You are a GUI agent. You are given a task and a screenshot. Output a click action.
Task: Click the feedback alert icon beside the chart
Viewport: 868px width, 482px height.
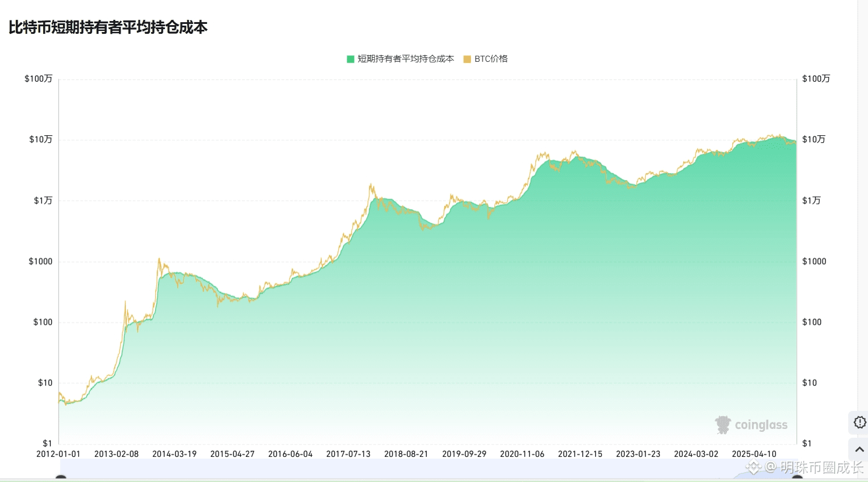point(860,422)
